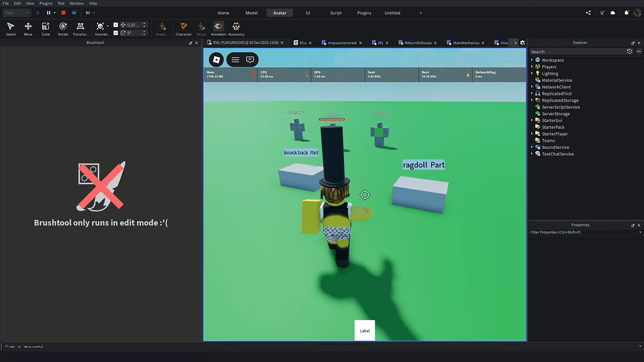Open the chat bubble icon in the viewport
This screenshot has width=644, height=362.
point(250,59)
